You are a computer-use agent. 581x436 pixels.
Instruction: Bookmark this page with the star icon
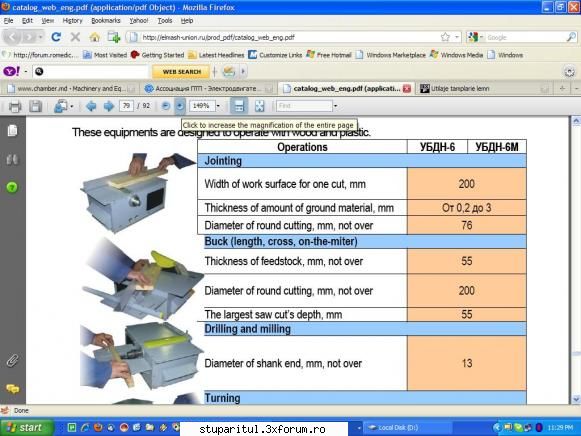click(x=445, y=37)
